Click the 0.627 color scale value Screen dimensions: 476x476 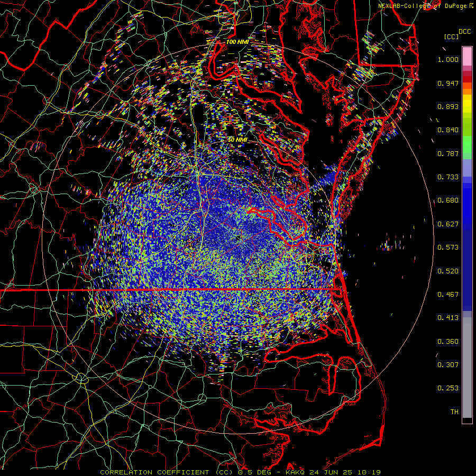pos(448,224)
